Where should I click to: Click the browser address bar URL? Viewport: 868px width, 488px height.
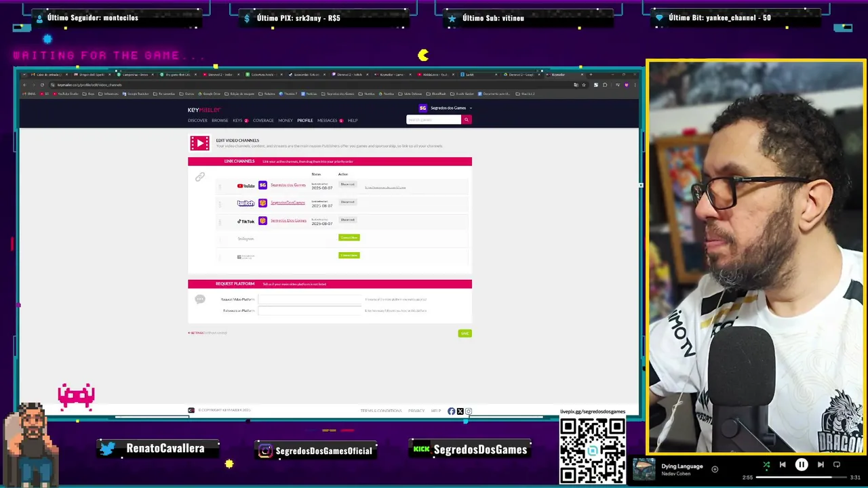90,85
